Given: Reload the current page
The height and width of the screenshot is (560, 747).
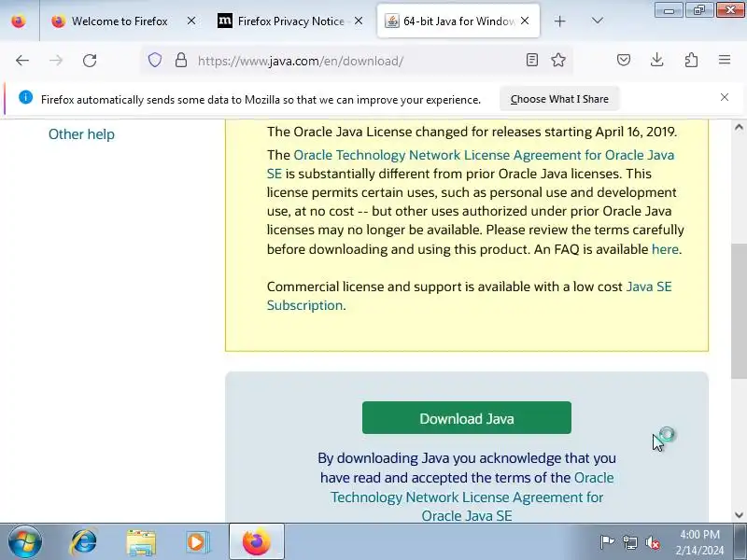Looking at the screenshot, I should [x=90, y=61].
